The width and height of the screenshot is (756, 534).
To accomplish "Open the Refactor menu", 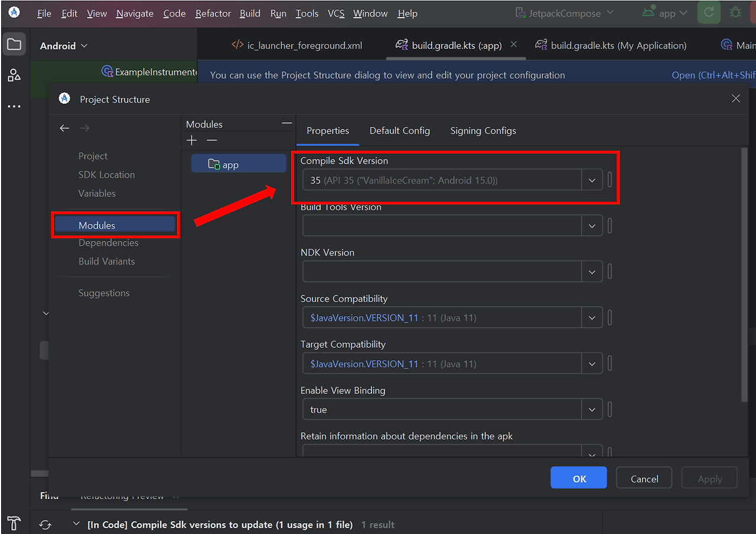I will tap(213, 13).
